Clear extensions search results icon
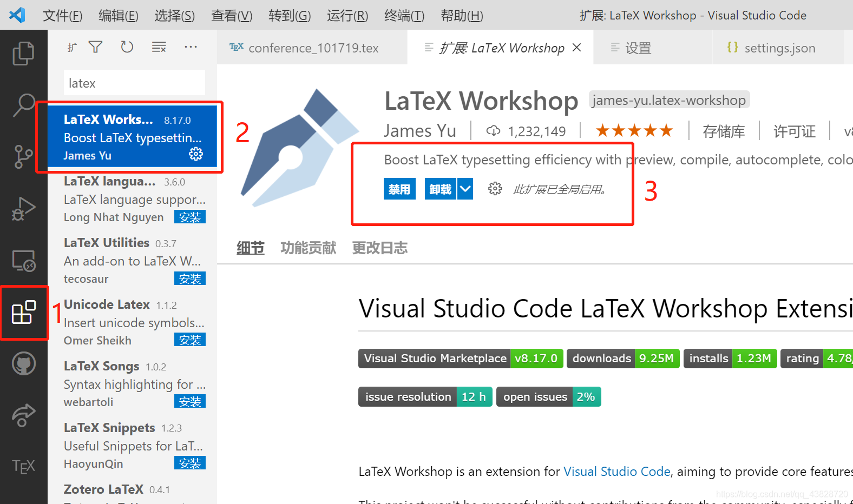 (x=159, y=47)
